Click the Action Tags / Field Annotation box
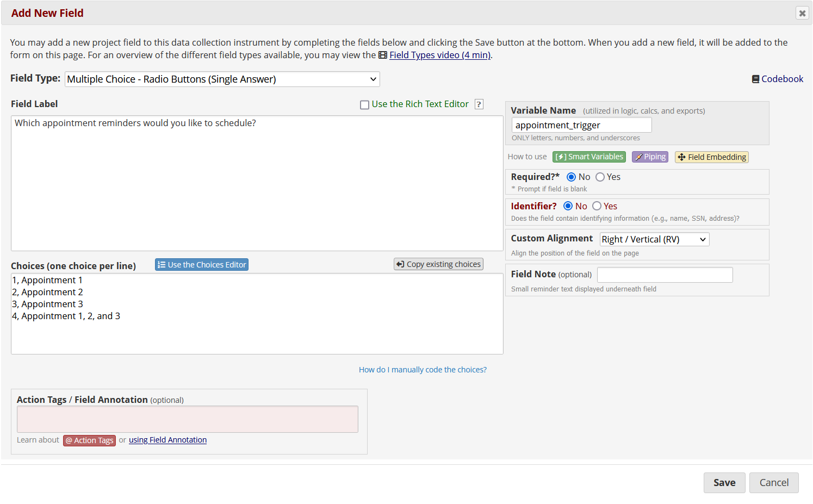 point(188,419)
